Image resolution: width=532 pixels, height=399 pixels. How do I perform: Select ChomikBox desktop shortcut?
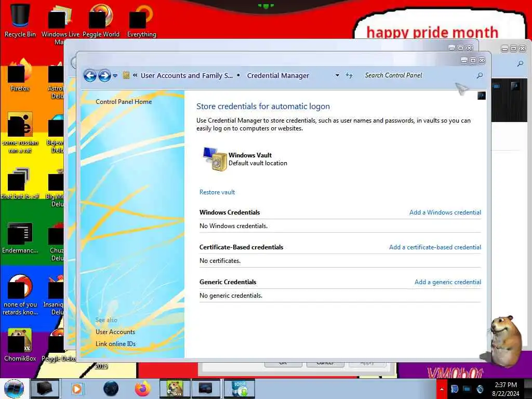[x=20, y=345]
